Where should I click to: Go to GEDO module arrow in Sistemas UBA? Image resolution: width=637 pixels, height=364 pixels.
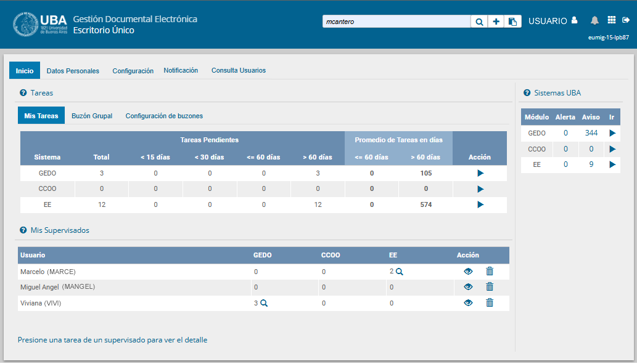pos(612,133)
